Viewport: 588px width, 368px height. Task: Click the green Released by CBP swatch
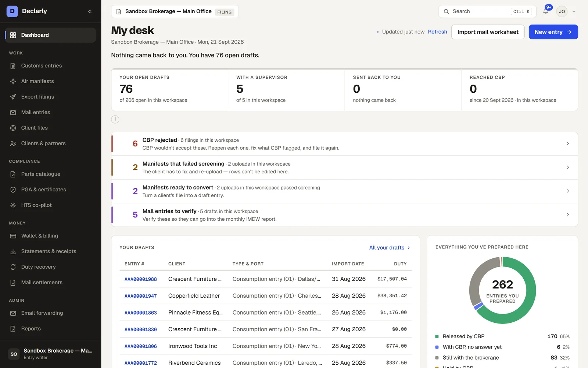click(x=437, y=336)
